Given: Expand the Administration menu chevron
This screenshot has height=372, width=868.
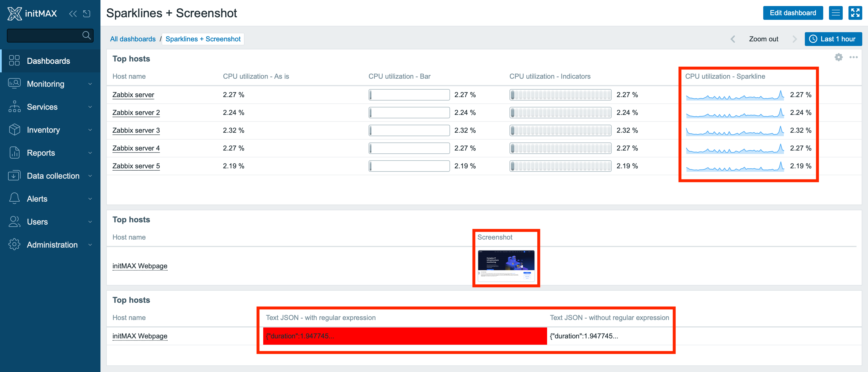Looking at the screenshot, I should (x=90, y=244).
